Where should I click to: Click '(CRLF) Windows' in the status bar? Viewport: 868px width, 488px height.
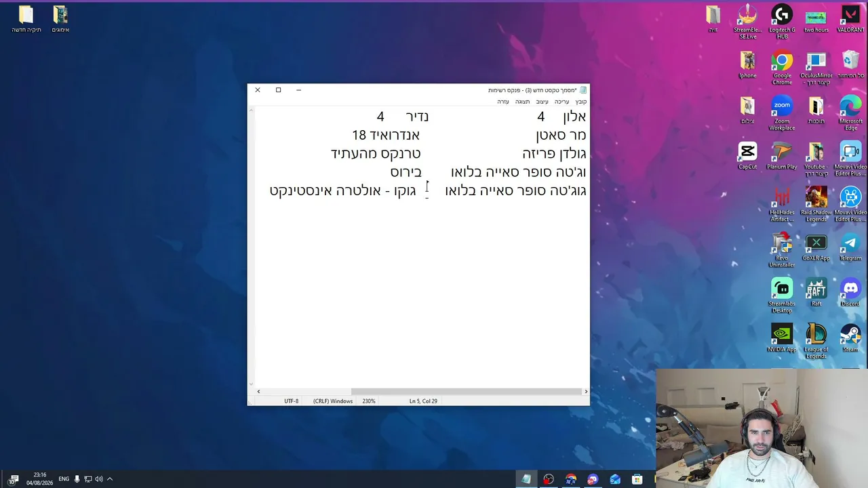[333, 401]
